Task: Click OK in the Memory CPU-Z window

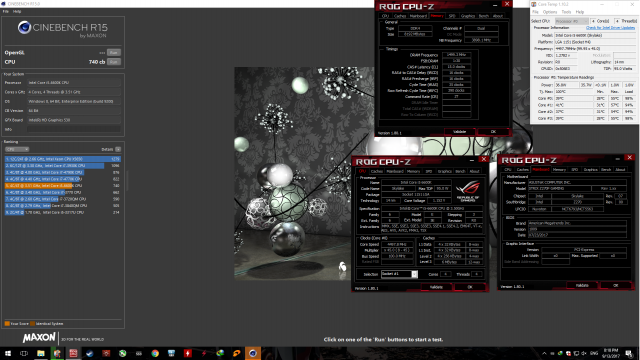Action: point(493,132)
